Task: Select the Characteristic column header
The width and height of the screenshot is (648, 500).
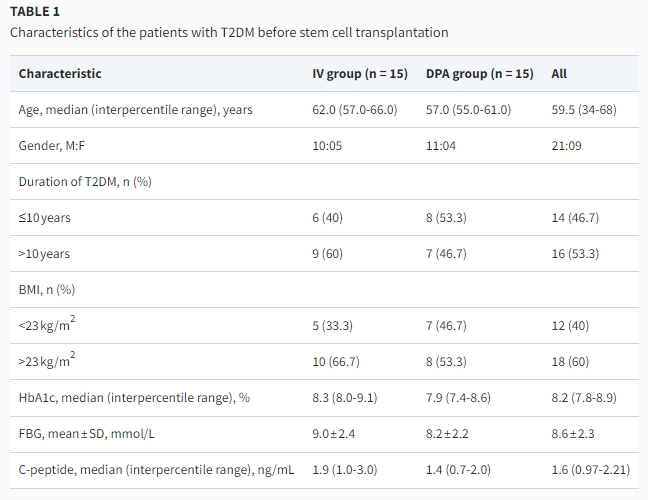Action: click(x=60, y=73)
